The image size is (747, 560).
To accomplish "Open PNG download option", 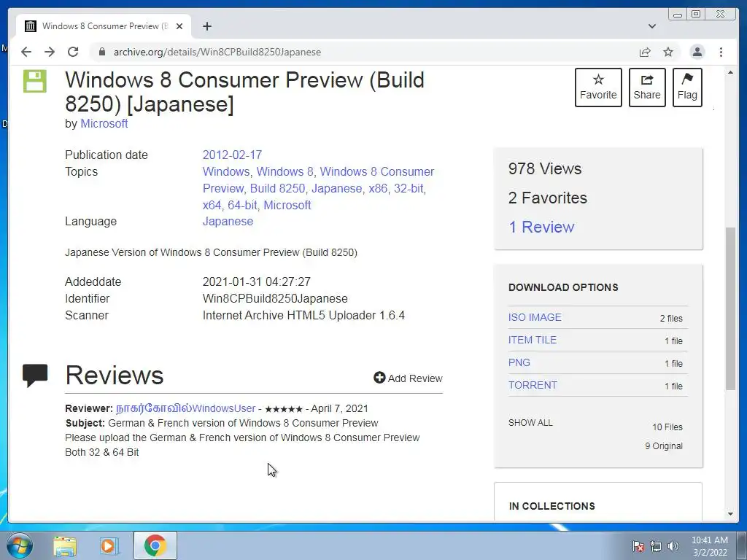I will [519, 362].
